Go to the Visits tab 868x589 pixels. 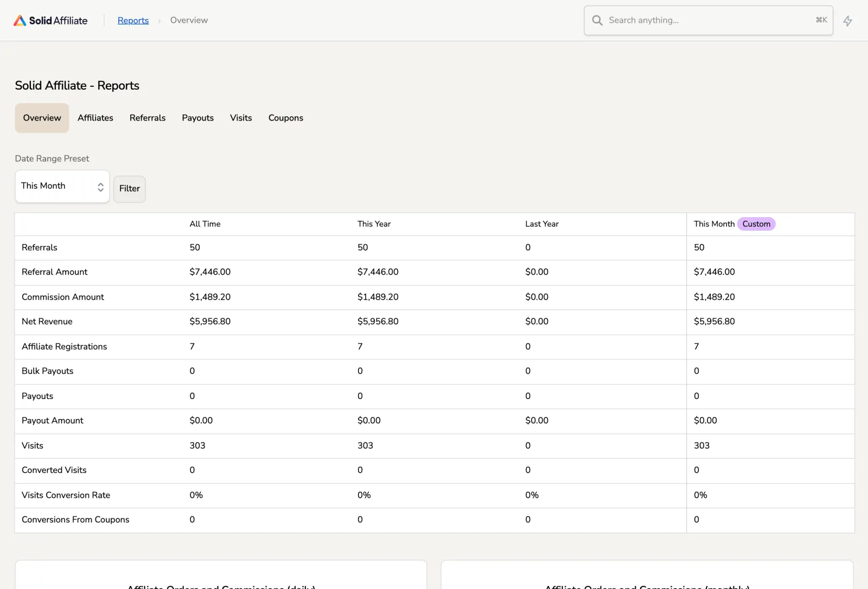[241, 118]
